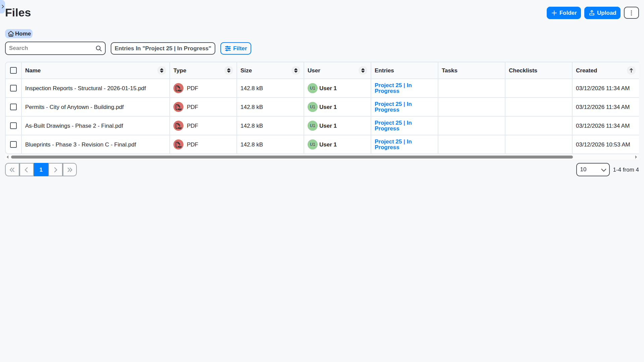Select page 1 in pagination

(41, 170)
